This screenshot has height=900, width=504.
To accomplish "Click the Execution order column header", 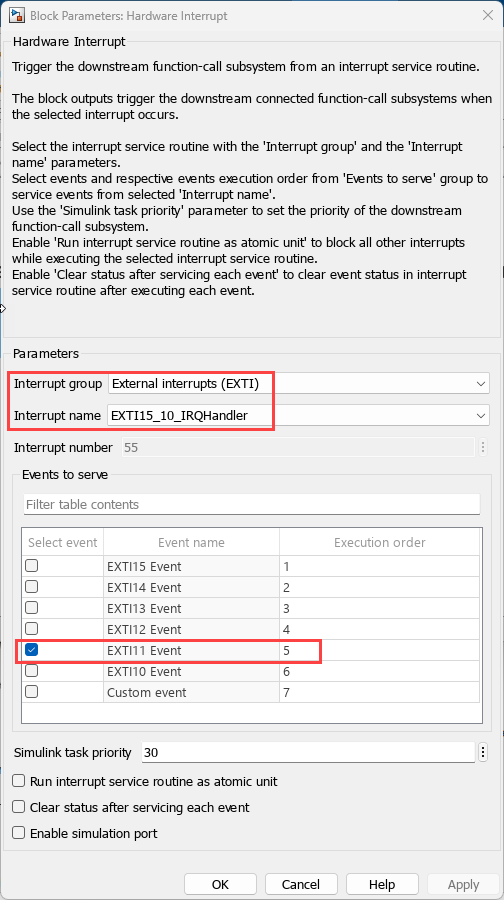I will click(379, 542).
